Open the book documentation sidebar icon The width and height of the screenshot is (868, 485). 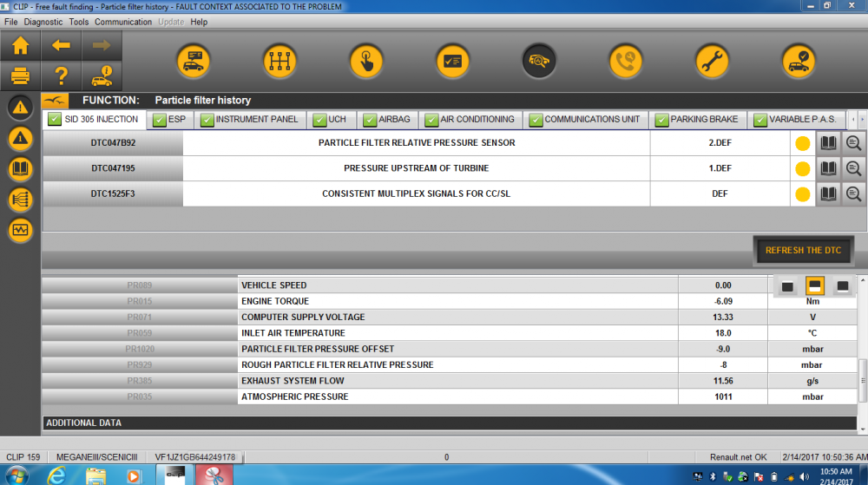click(21, 168)
